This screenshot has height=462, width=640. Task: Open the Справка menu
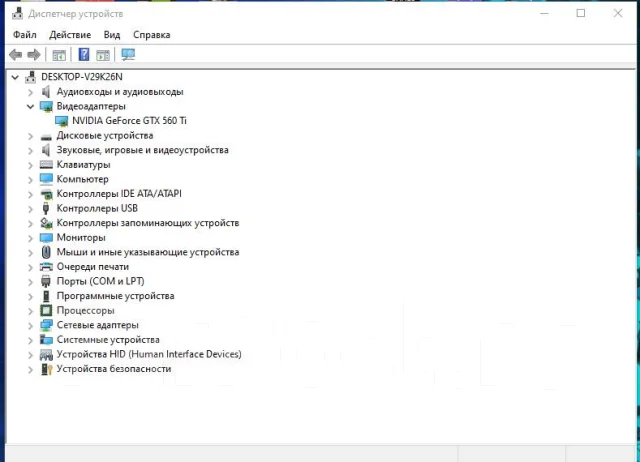point(151,35)
